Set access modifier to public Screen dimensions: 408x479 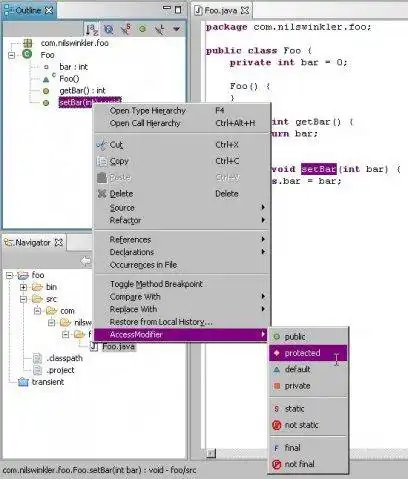point(308,337)
